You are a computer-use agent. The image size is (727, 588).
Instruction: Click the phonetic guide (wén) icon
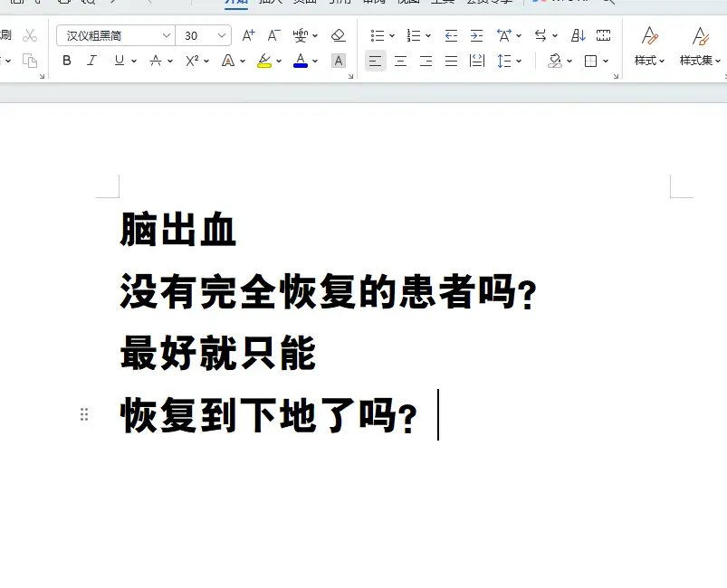301,35
